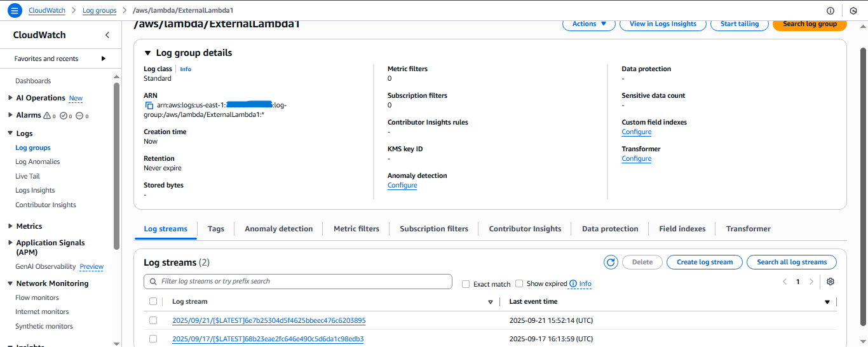Click the OK alarms checkmark icon

pyautogui.click(x=63, y=116)
